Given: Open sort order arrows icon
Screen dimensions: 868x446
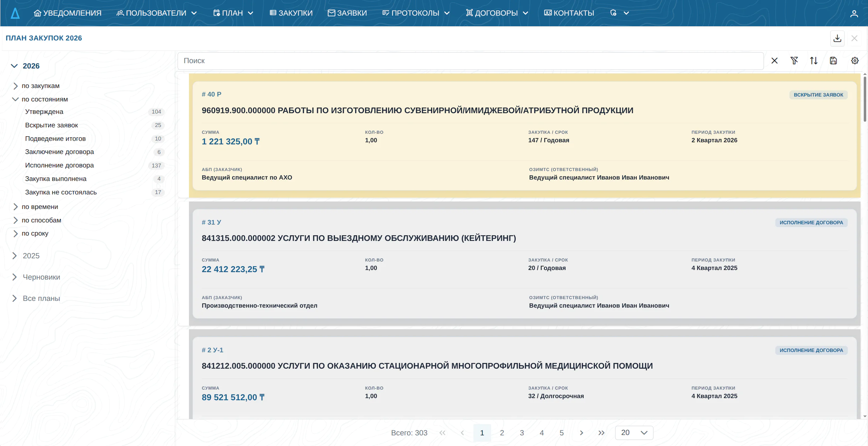Looking at the screenshot, I should (x=814, y=61).
